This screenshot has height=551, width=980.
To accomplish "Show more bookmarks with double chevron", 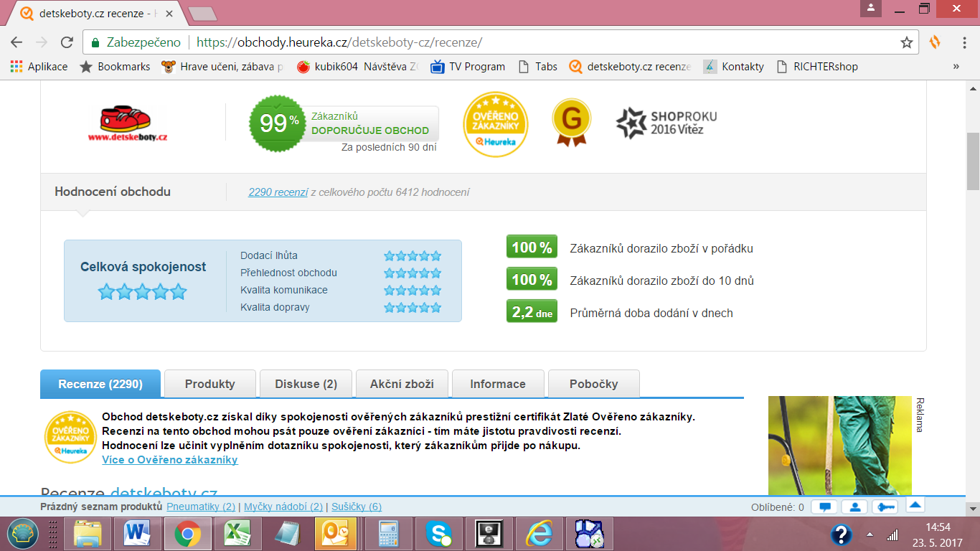I will [956, 67].
